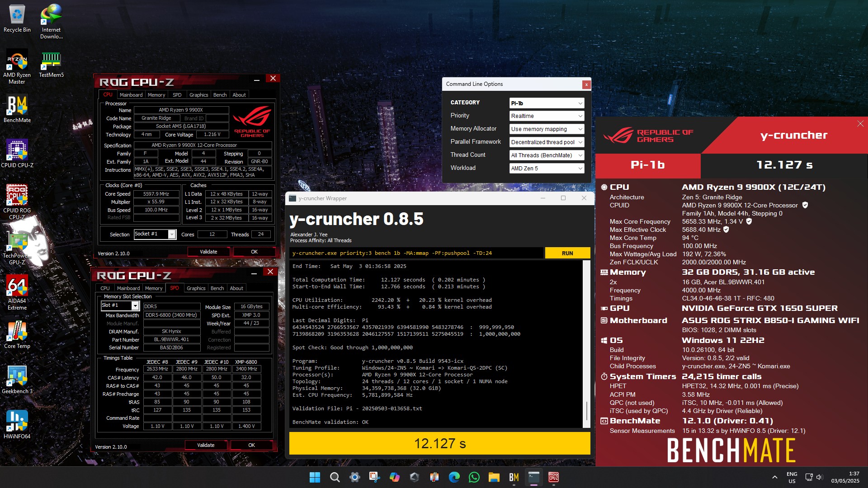Open Slot #1 memory slot dropdown

coord(120,305)
